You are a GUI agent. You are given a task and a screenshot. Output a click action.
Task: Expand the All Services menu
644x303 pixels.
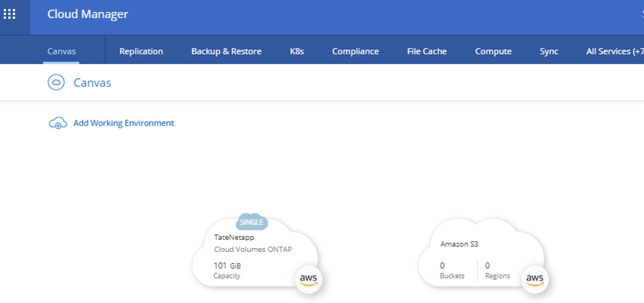pyautogui.click(x=614, y=51)
